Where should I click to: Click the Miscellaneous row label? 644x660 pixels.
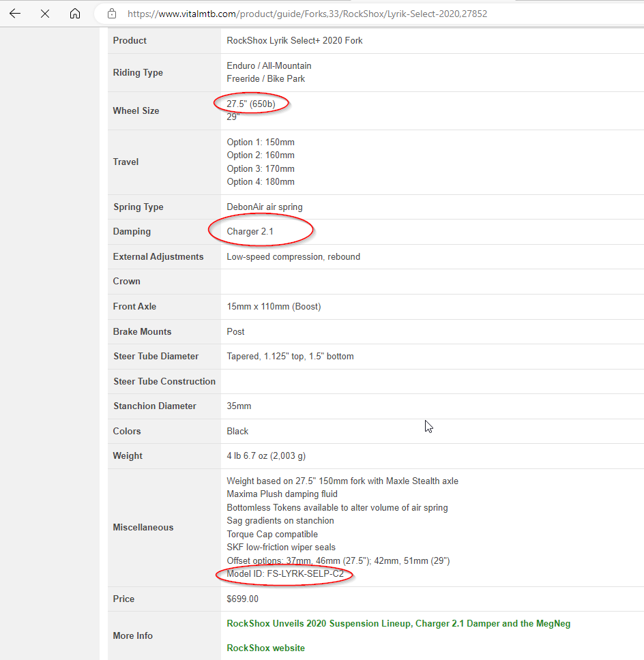143,528
